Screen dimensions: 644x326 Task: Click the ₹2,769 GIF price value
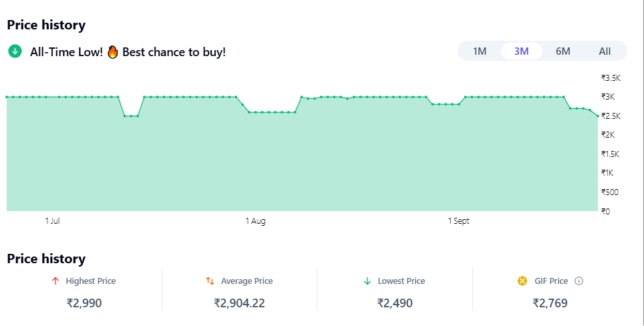click(x=550, y=303)
